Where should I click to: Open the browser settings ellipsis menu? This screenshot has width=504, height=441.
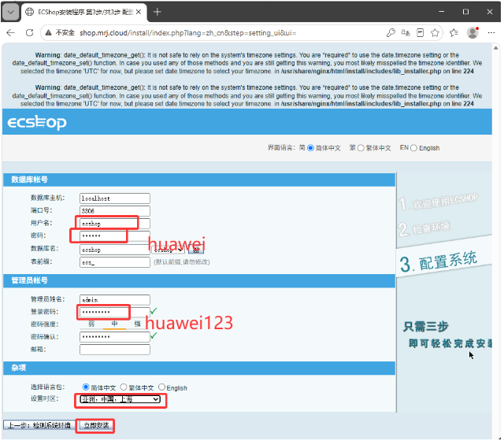[x=491, y=33]
